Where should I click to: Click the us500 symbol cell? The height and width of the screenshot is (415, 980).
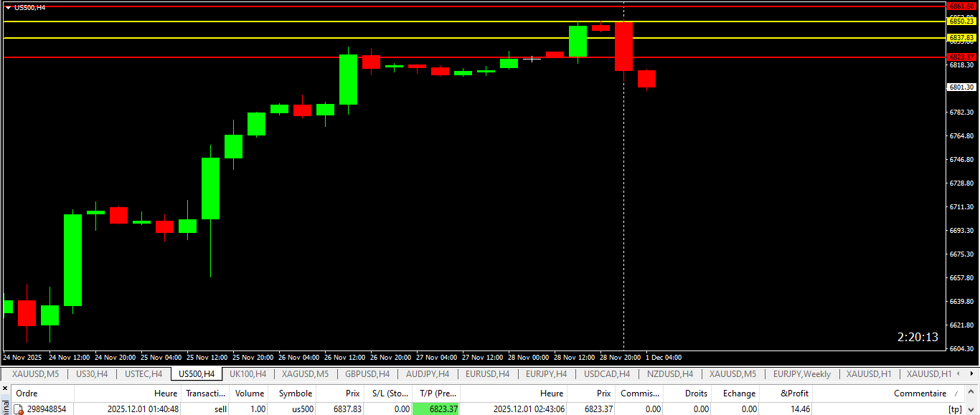301,409
